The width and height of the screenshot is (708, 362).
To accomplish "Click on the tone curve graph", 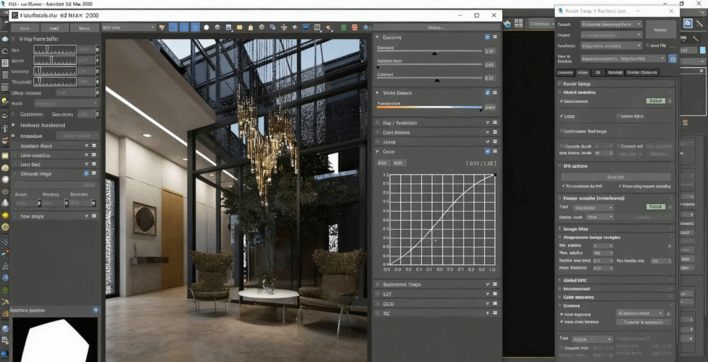I will pyautogui.click(x=442, y=219).
